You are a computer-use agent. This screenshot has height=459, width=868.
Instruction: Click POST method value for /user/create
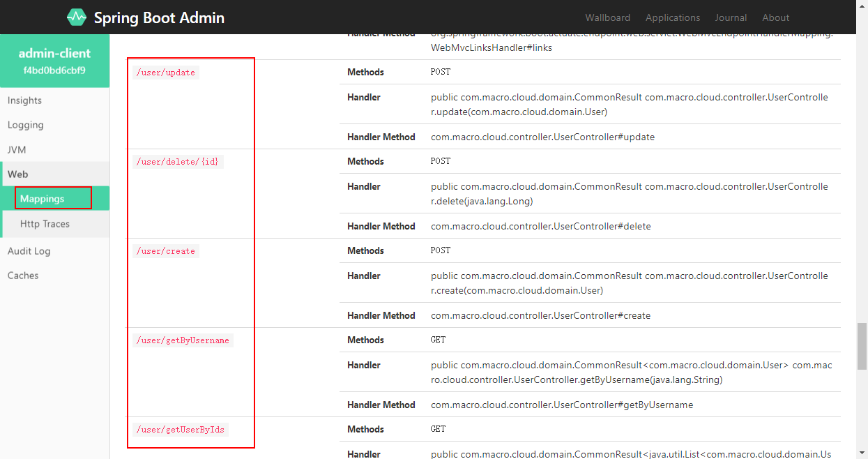(x=441, y=250)
